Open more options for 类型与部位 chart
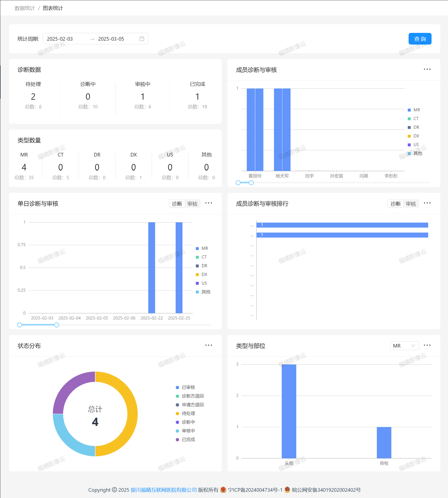 (x=427, y=345)
